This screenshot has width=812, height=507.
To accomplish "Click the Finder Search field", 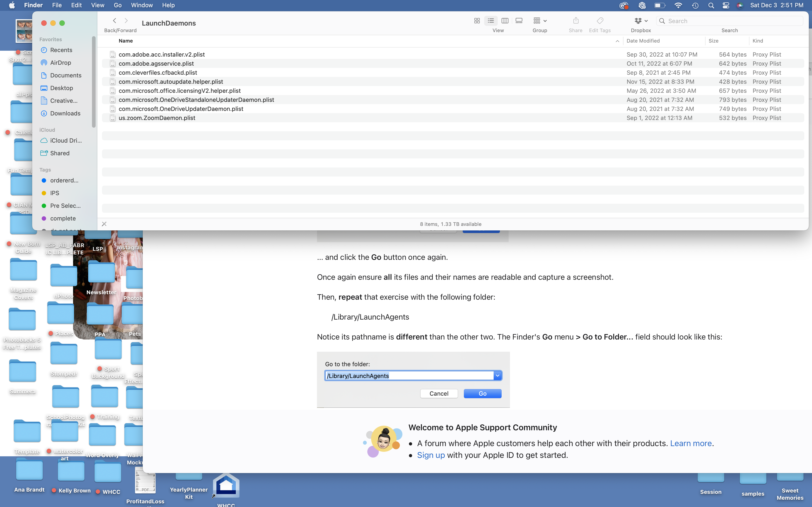I will pyautogui.click(x=733, y=21).
